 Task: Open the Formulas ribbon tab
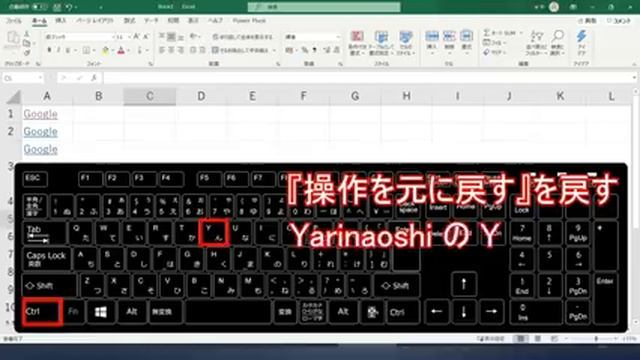[x=129, y=20]
